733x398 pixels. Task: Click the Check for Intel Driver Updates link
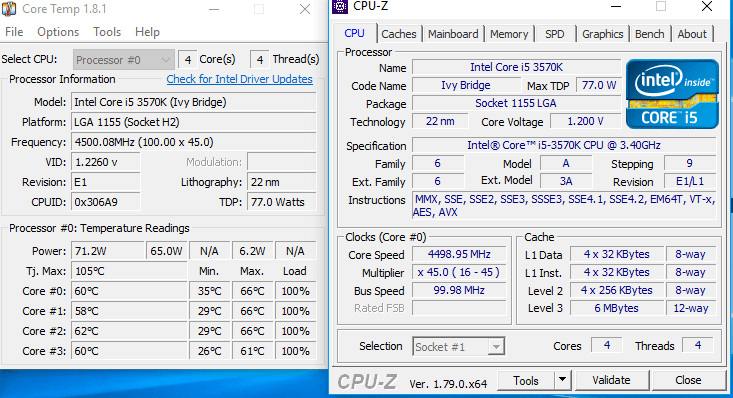239,79
